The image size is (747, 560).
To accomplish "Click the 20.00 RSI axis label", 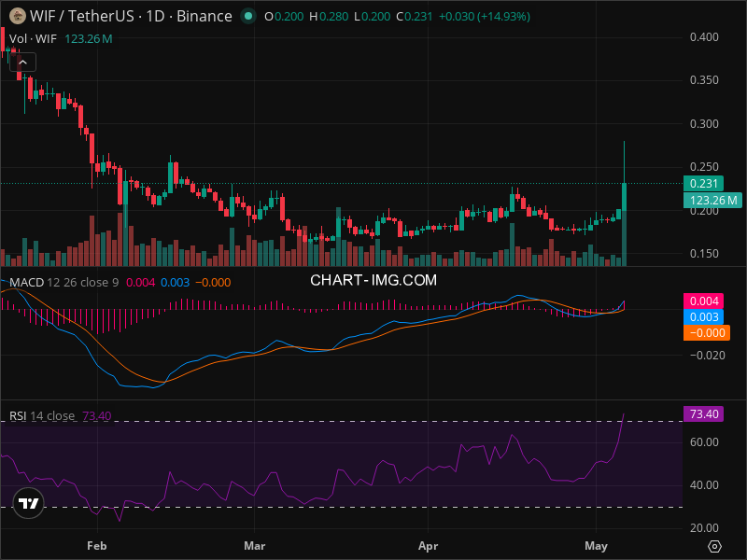I will 704,527.
